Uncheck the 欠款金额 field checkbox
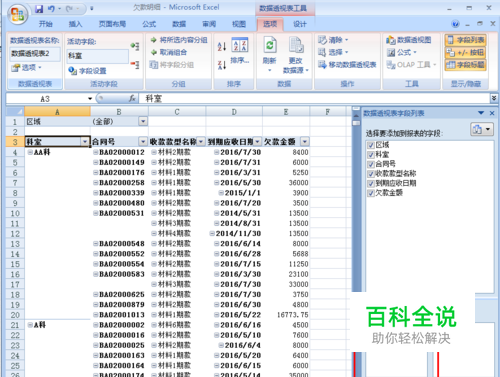Screen dimensions: 500x377 370,193
